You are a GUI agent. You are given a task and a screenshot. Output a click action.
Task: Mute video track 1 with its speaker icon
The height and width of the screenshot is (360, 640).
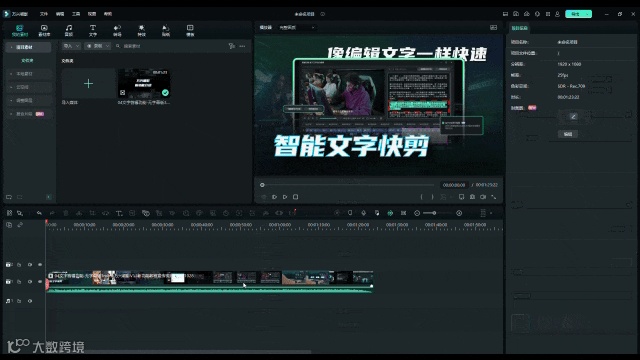pyautogui.click(x=30, y=282)
